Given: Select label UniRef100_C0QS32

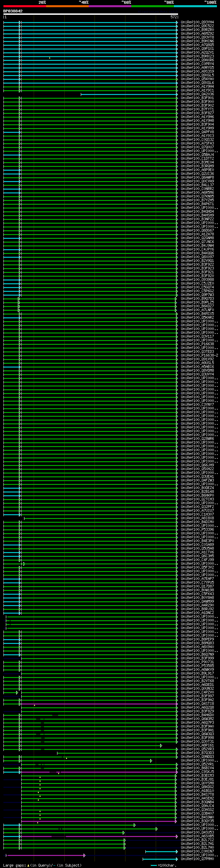Looking at the screenshot, I should click(197, 140).
